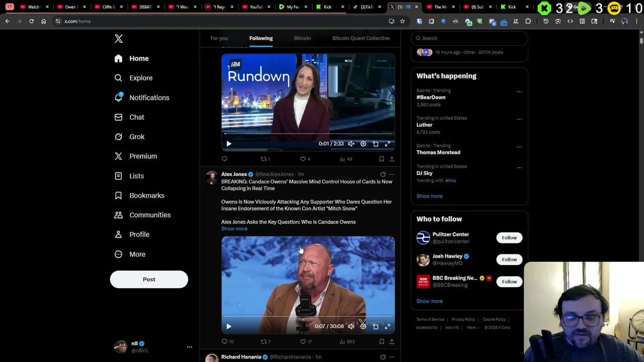
Task: Open Lists in the sidebar
Action: (x=129, y=176)
